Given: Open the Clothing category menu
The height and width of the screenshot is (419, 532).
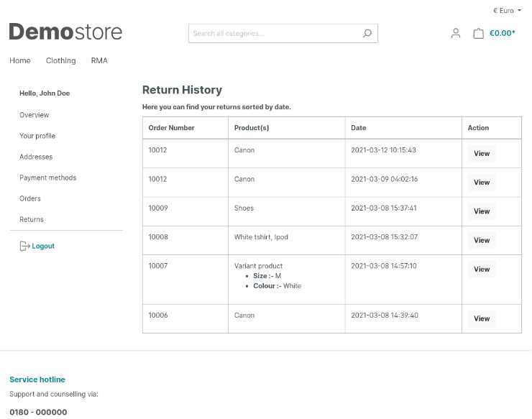Looking at the screenshot, I should click(60, 60).
